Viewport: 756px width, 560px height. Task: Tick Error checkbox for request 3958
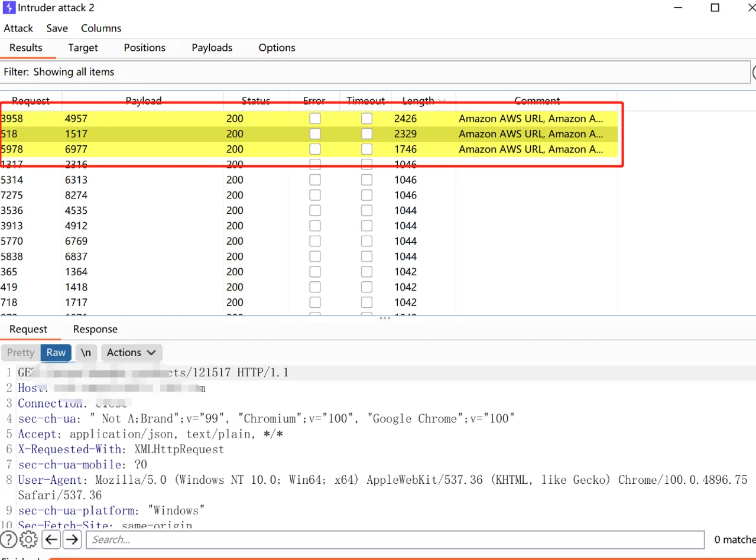[x=315, y=119]
